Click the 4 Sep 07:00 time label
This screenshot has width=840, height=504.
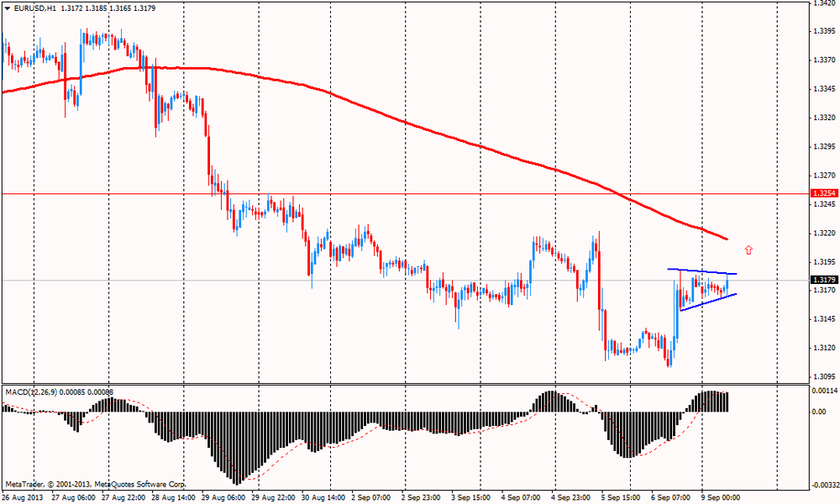521,497
